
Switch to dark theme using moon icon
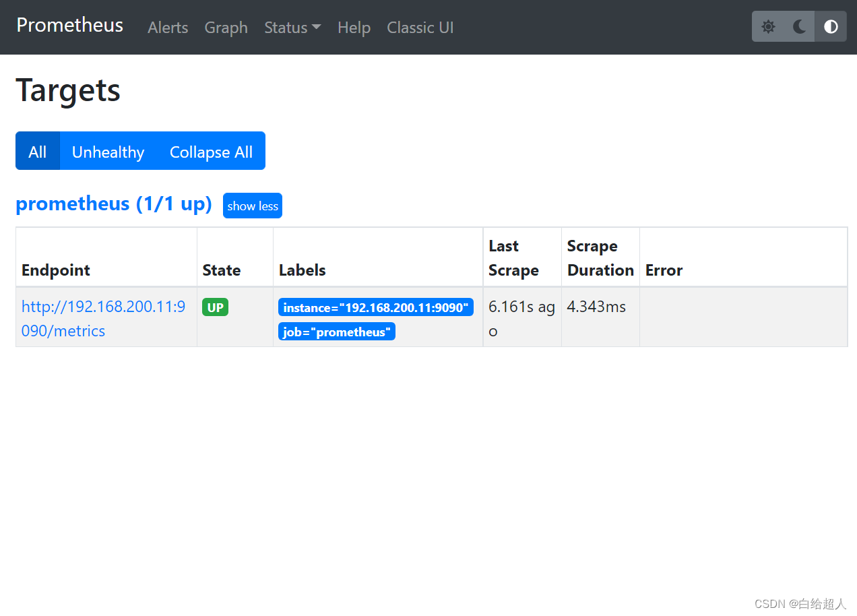(x=799, y=26)
